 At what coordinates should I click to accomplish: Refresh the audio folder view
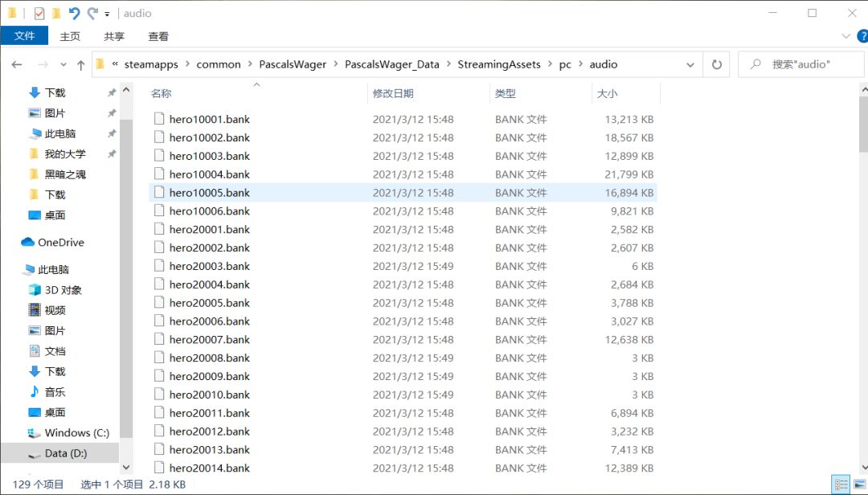click(716, 65)
